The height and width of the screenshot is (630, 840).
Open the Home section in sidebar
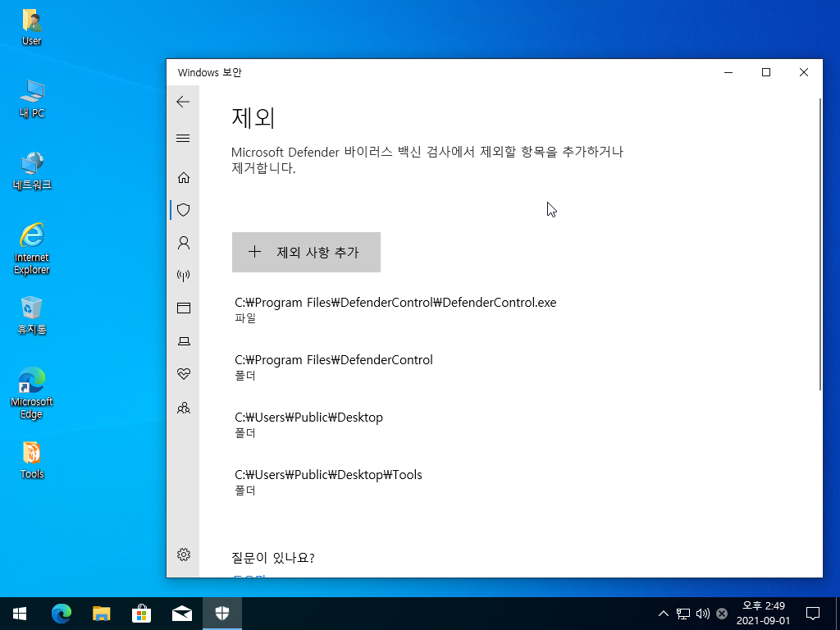[x=184, y=177]
